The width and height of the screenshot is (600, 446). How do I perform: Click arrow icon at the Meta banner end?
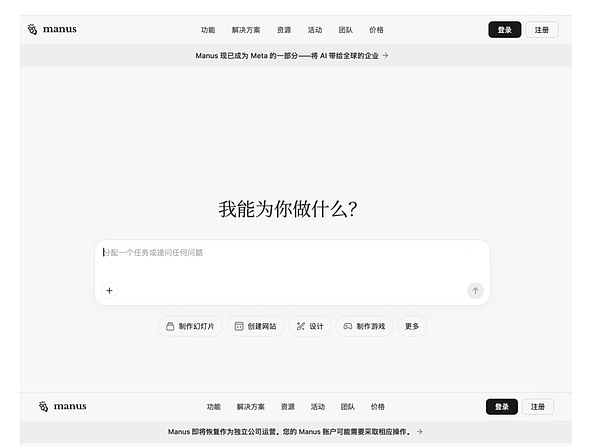[x=385, y=55]
